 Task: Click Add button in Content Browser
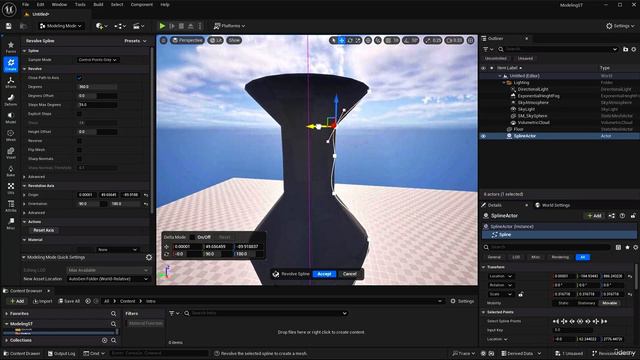[17, 301]
